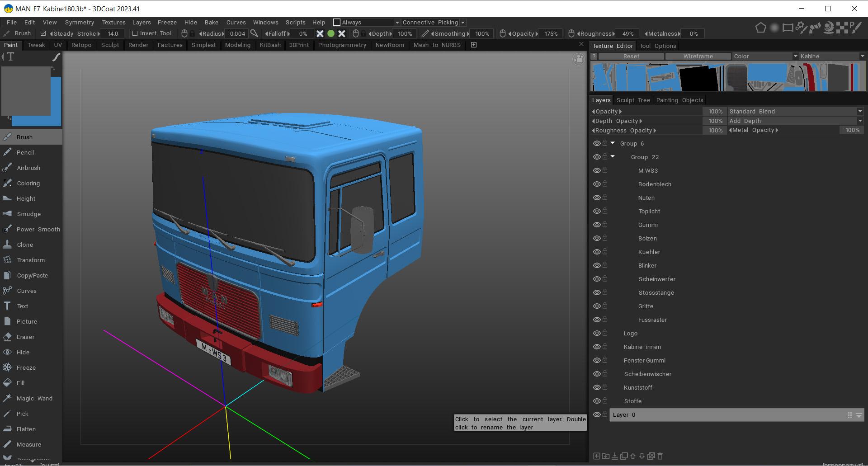Toggle visibility of the Logo layer
Viewport: 868px width, 466px height.
pos(597,333)
